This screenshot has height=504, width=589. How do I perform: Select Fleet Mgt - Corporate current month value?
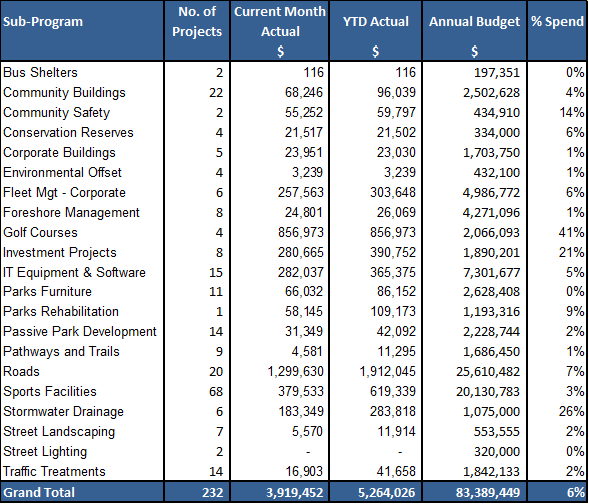click(301, 193)
